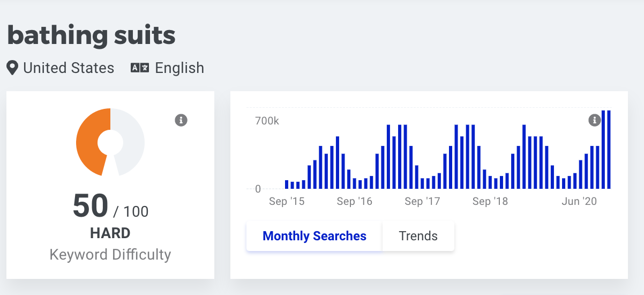The image size is (644, 295).
Task: Click the 700k y-axis label
Action: (267, 121)
